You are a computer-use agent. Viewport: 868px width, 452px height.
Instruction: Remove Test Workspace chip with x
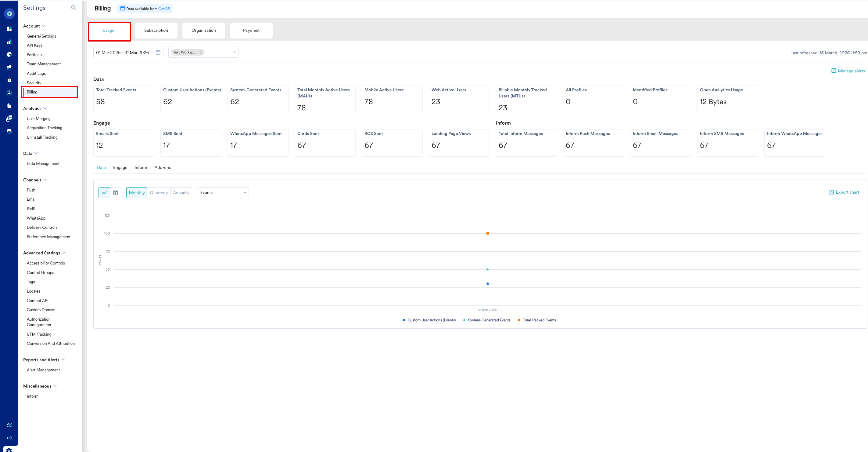pos(201,52)
